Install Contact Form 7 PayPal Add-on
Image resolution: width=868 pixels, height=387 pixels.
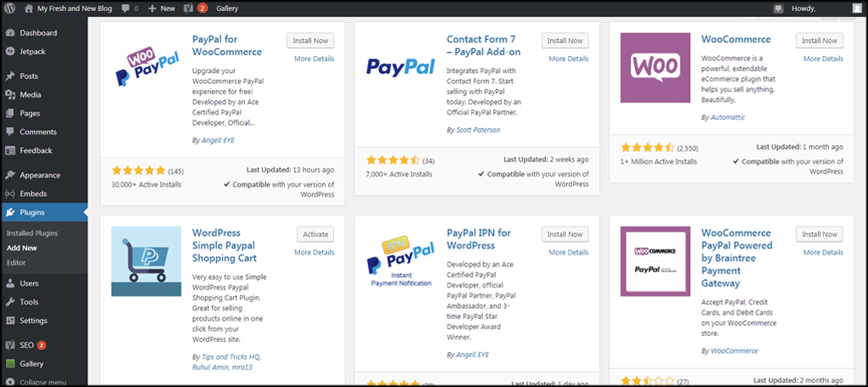pos(565,41)
